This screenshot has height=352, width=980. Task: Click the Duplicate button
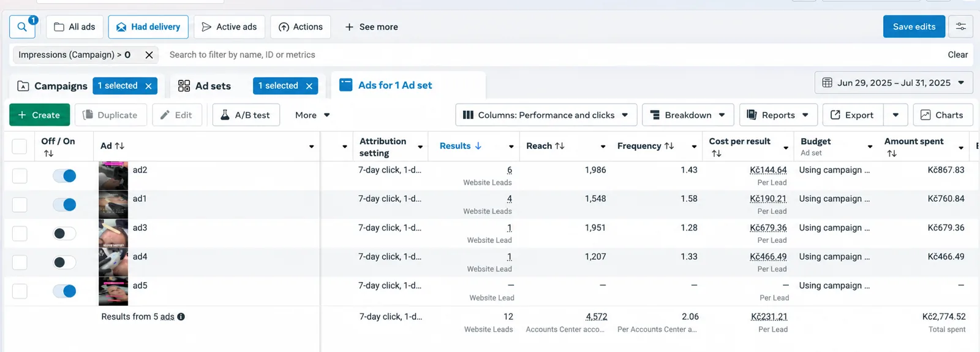pos(111,115)
